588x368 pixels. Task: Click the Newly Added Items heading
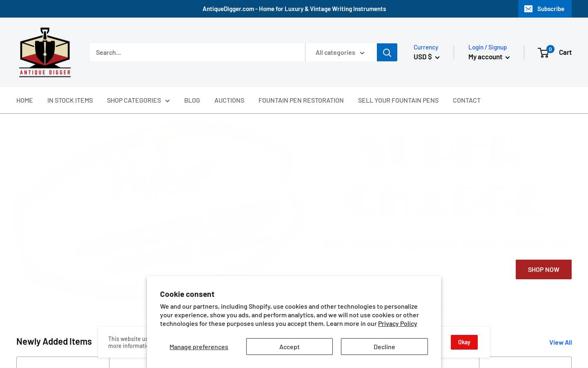pyautogui.click(x=54, y=341)
